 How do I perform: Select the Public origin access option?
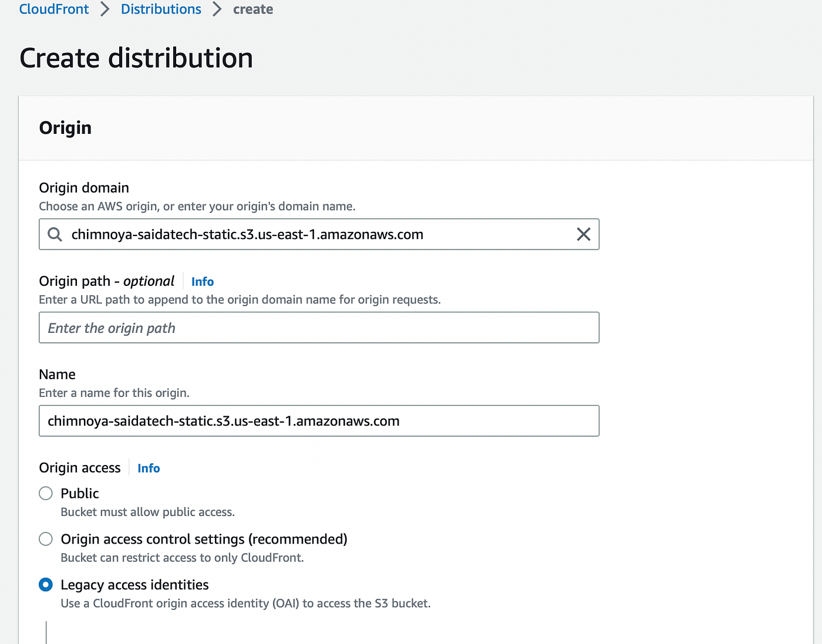click(x=46, y=493)
